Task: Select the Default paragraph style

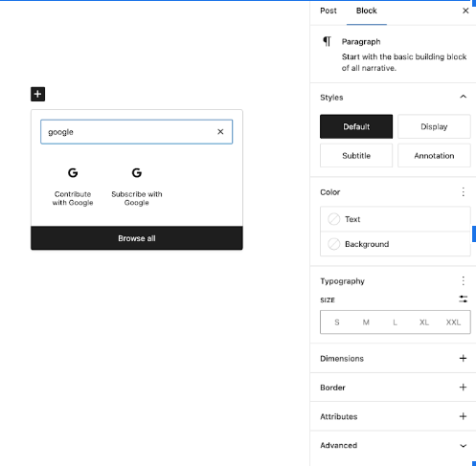Action: click(356, 126)
